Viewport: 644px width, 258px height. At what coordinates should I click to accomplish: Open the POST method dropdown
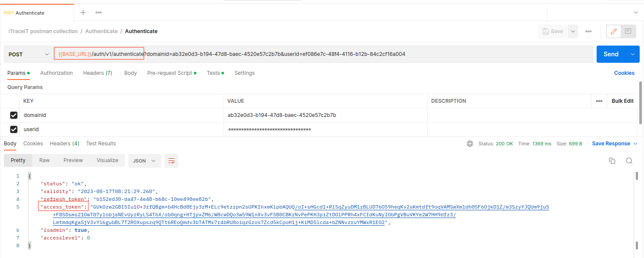pyautogui.click(x=28, y=54)
